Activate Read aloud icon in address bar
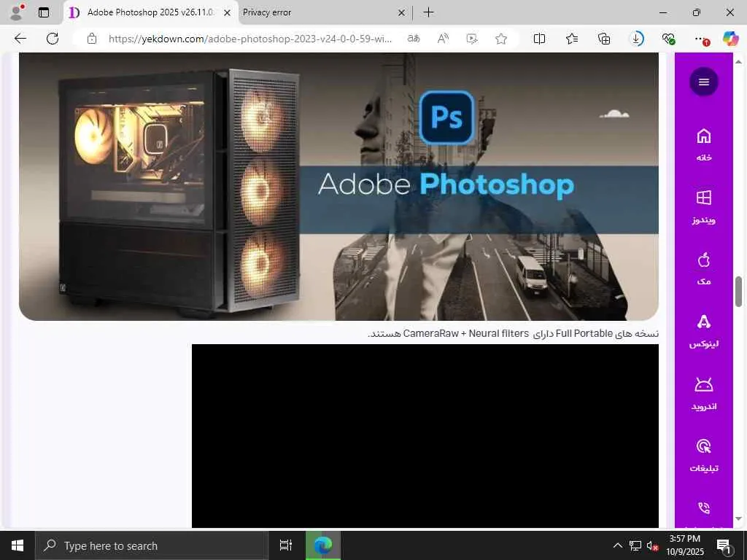The height and width of the screenshot is (560, 747). [443, 39]
